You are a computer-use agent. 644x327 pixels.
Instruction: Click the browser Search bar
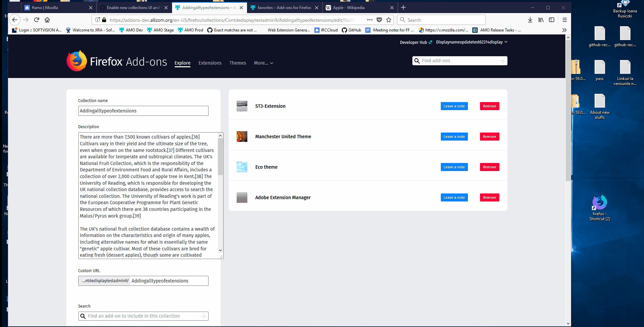(x=441, y=20)
